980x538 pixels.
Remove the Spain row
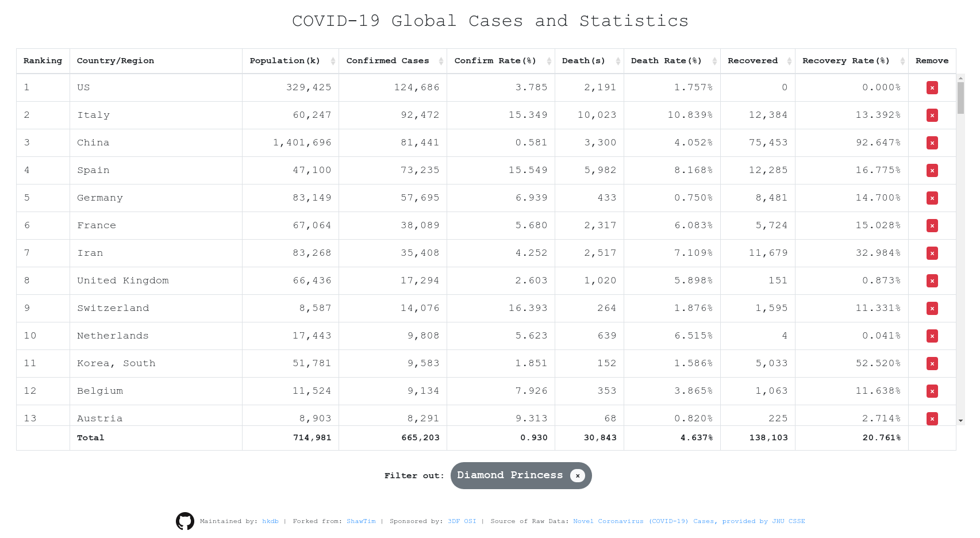pos(932,170)
